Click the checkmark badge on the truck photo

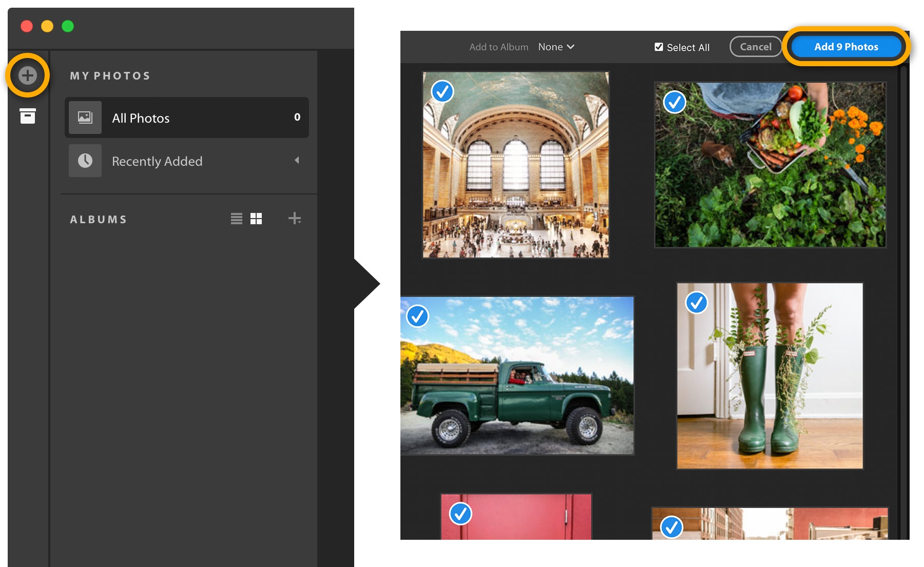point(417,316)
